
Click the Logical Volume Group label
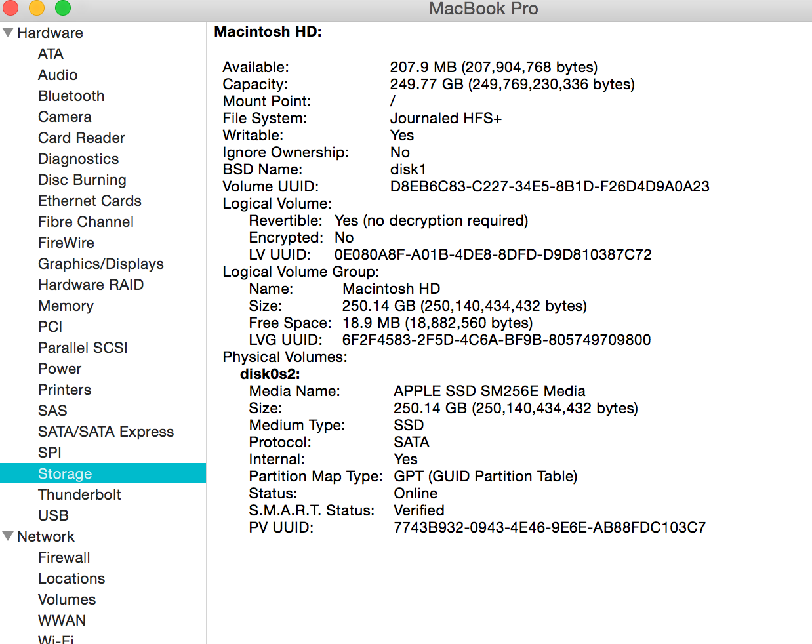click(301, 272)
